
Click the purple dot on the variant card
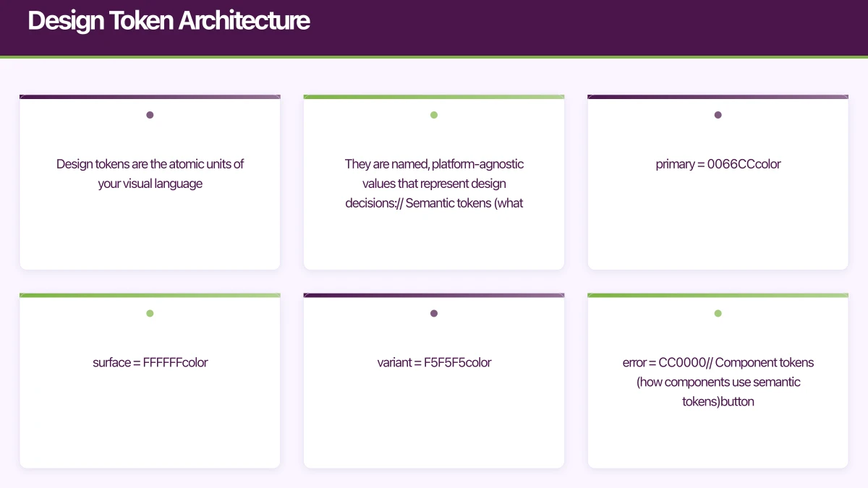click(433, 313)
